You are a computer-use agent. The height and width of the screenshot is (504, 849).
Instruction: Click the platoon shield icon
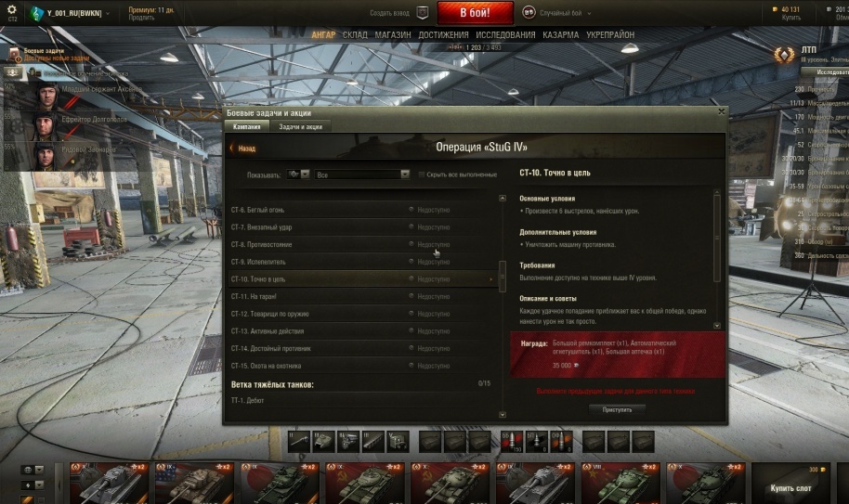(x=423, y=12)
